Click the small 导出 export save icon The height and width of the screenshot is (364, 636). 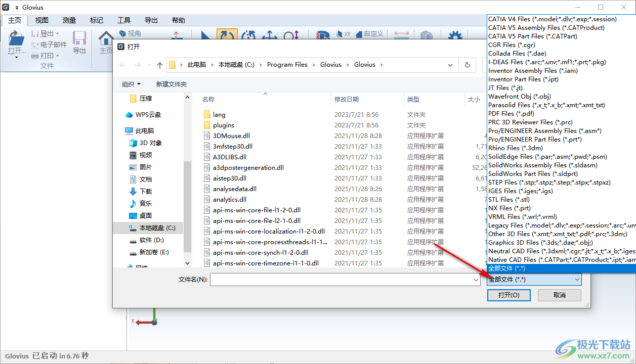click(35, 34)
